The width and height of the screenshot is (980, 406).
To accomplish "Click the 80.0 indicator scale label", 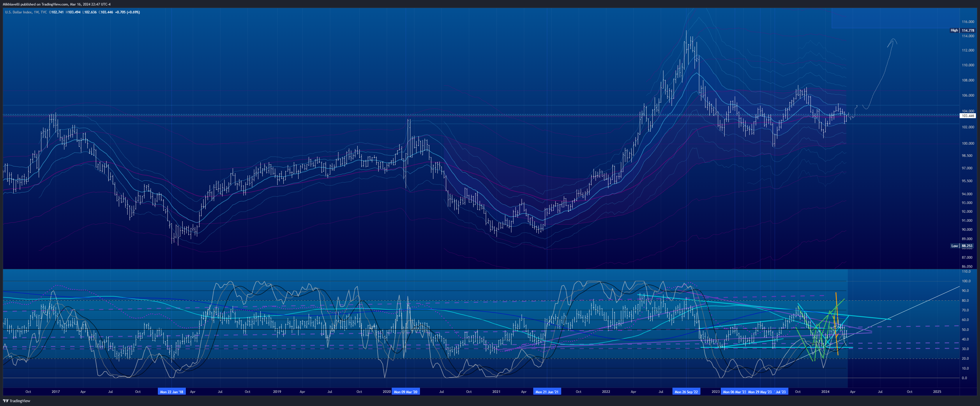I will point(965,300).
